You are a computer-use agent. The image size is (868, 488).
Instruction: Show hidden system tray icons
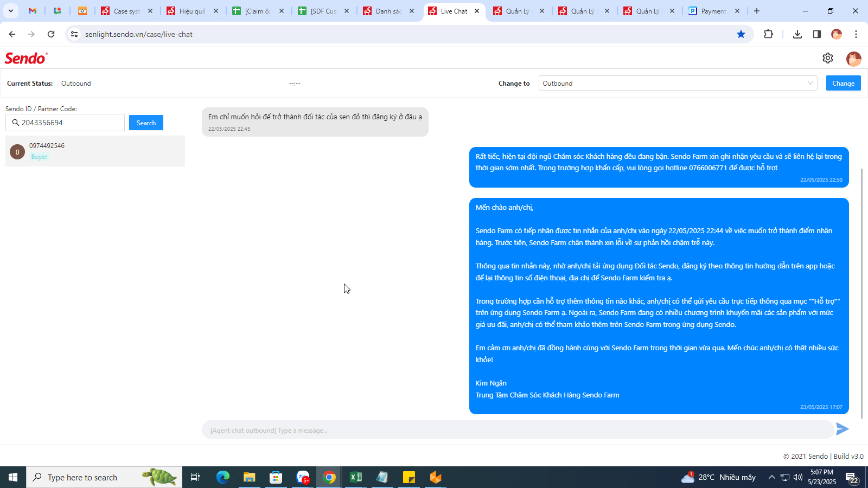(x=771, y=477)
